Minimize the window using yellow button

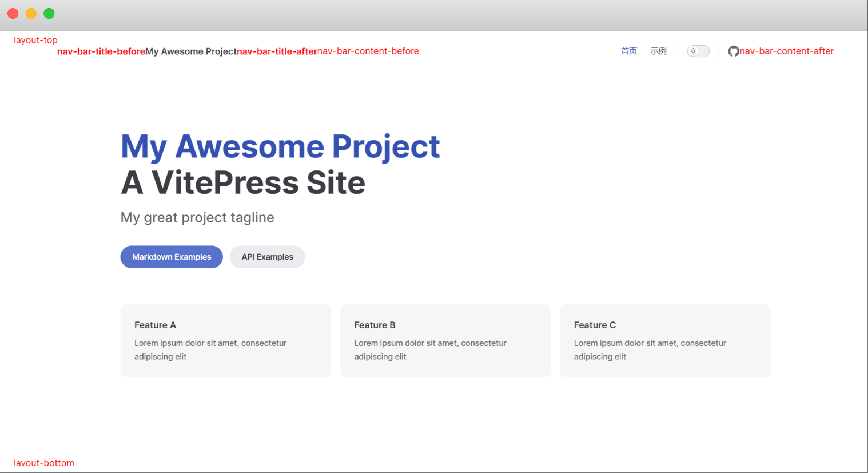point(31,14)
